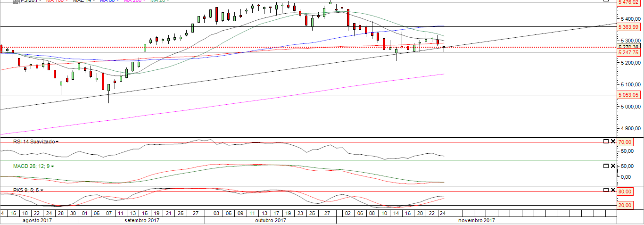644x225 pixels.
Task: Click the 5 400,00 price axis value
Action: click(x=631, y=18)
